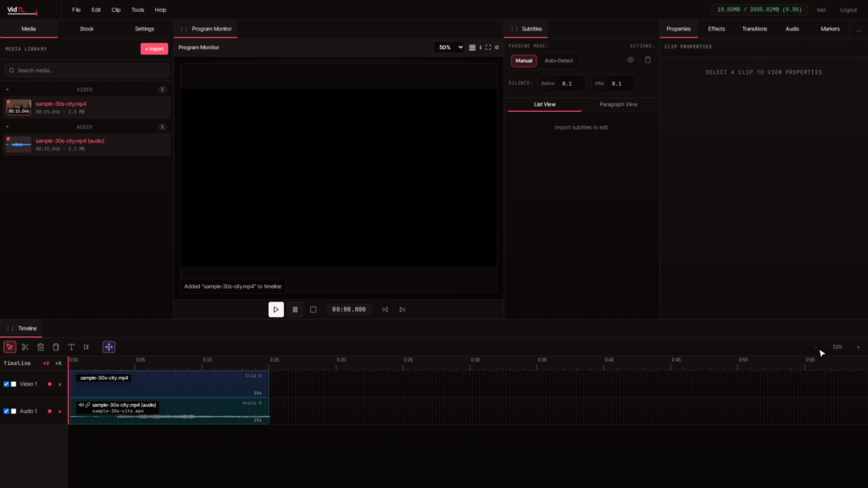This screenshot has width=868, height=488.
Task: Choose the Text tool in timeline toolbar
Action: [x=71, y=347]
